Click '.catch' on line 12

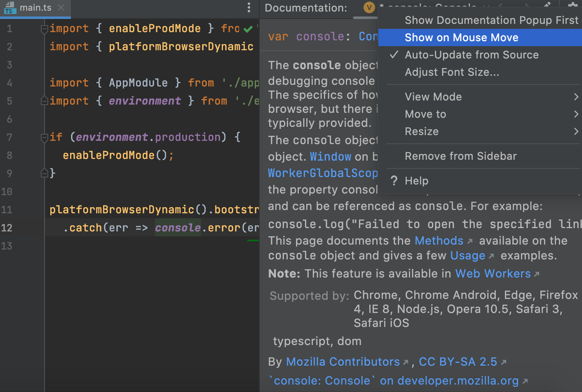82,228
